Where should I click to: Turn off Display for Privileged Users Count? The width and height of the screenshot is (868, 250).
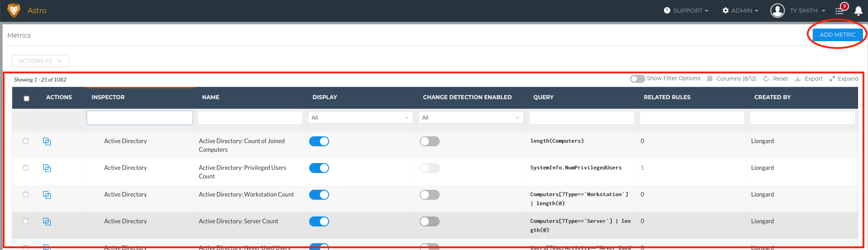(319, 168)
